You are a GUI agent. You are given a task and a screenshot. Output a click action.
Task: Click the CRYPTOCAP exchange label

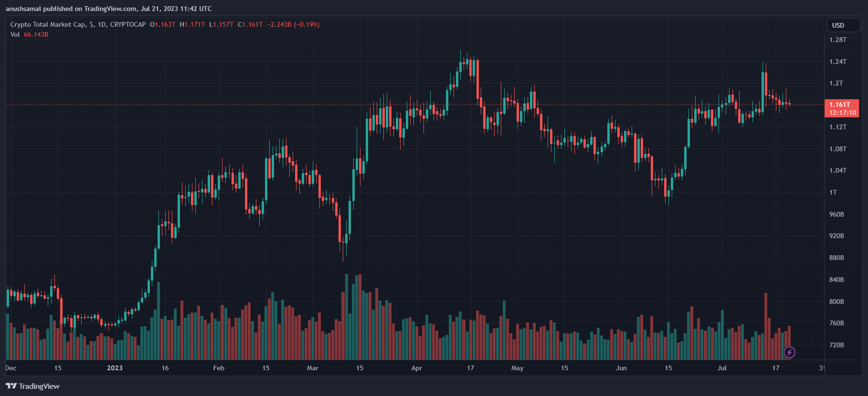click(128, 24)
